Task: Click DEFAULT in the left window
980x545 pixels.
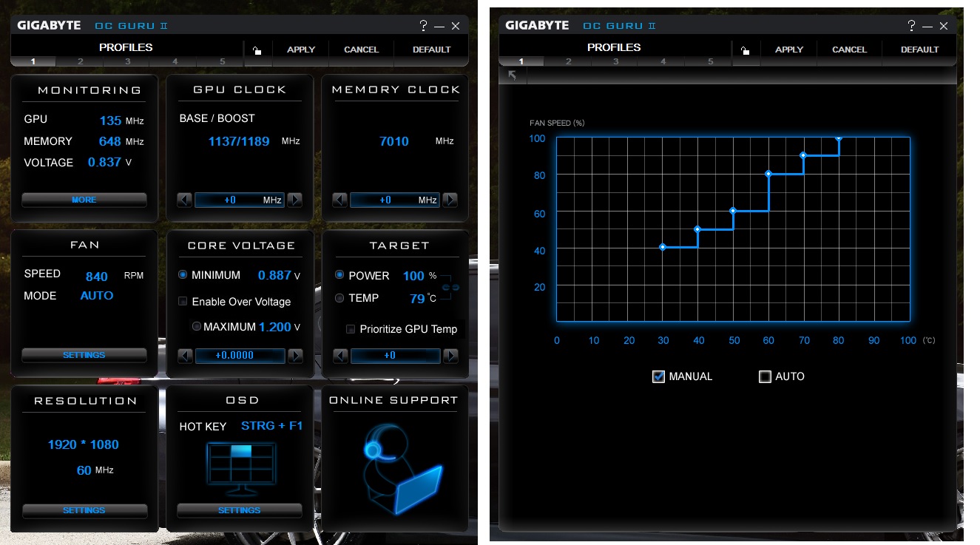Action: pyautogui.click(x=432, y=50)
